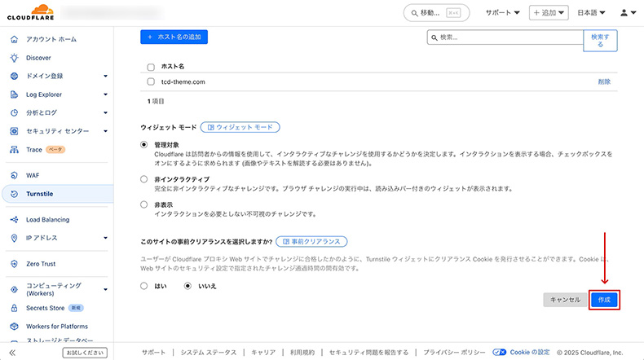Open the ウィジェット モード documentation link
Viewport: 644px width, 360px height.
coord(240,127)
